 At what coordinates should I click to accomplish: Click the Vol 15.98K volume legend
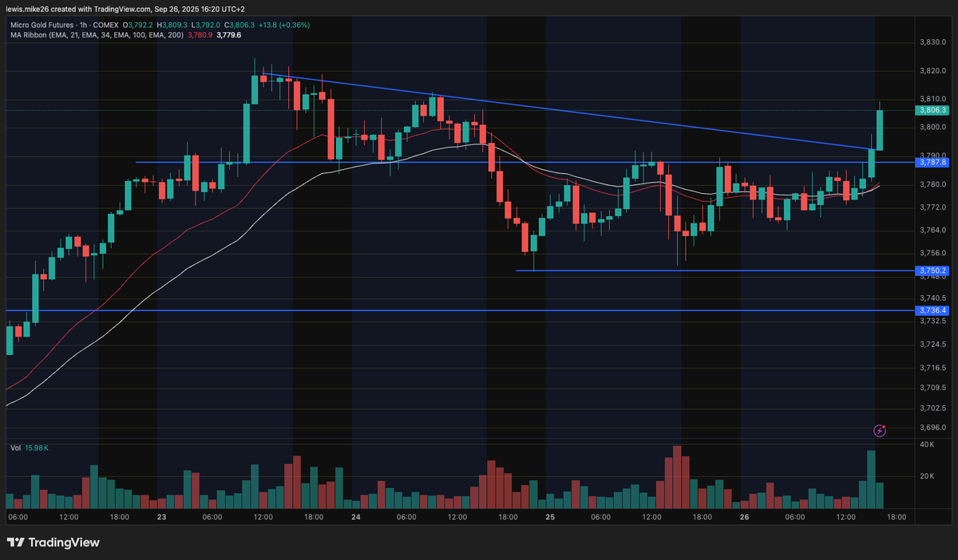(x=30, y=448)
